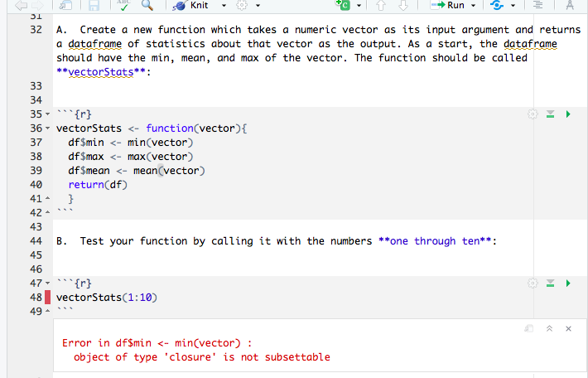
Task: Run the vectorStats definition chunk
Action: click(568, 114)
